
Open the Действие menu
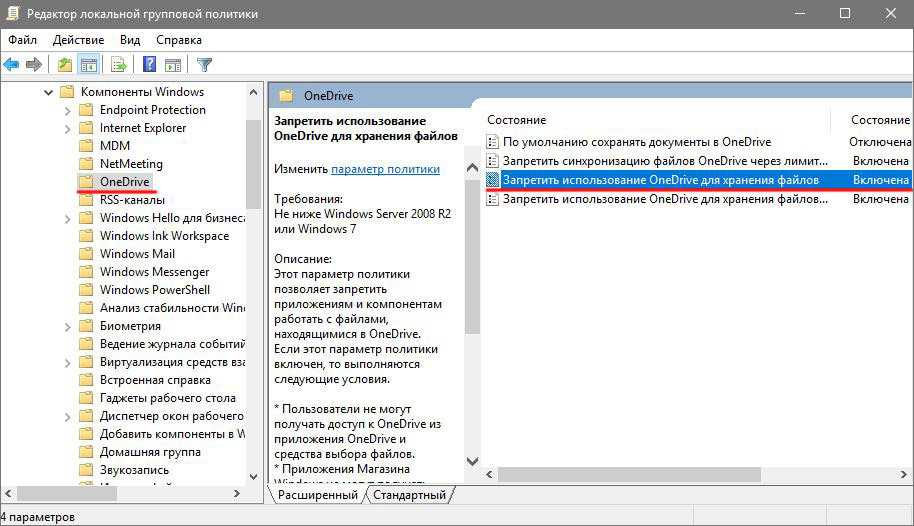(x=78, y=40)
